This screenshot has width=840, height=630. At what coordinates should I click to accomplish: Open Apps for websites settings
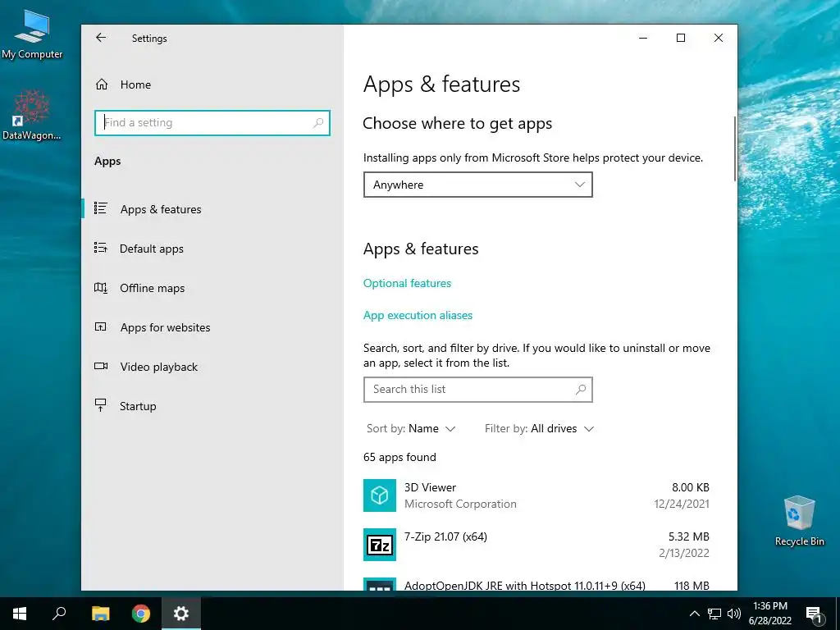coord(212,327)
